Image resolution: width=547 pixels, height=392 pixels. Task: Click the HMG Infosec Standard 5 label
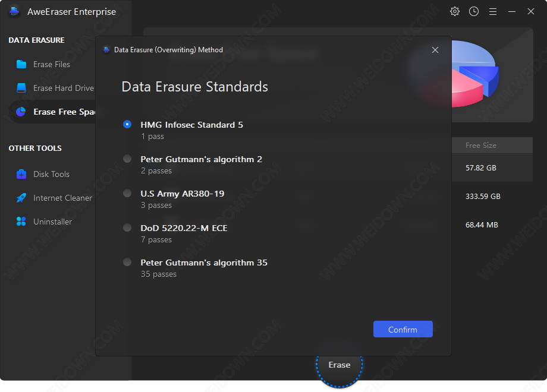click(192, 125)
